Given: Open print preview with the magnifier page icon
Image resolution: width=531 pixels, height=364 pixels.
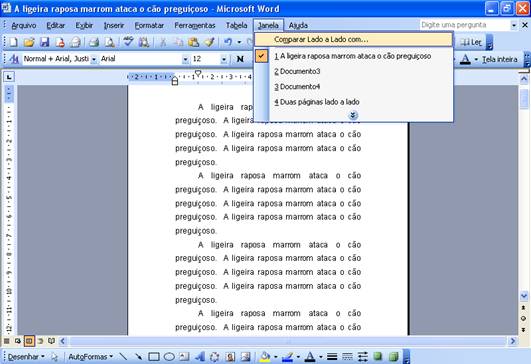Looking at the screenshot, I should click(109, 42).
